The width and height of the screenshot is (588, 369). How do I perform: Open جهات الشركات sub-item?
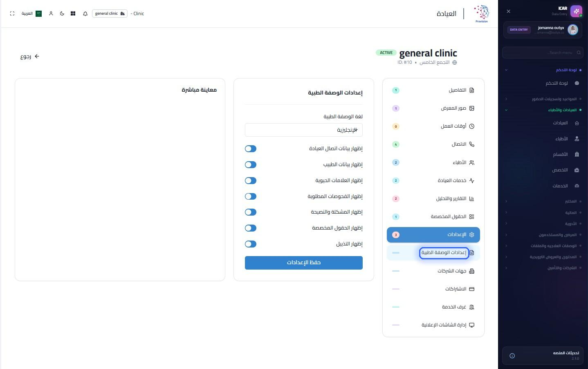tap(433, 271)
